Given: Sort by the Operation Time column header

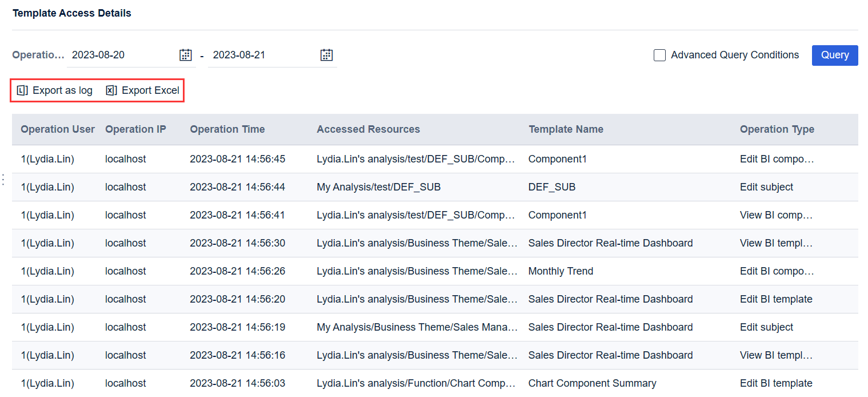Looking at the screenshot, I should click(x=227, y=129).
